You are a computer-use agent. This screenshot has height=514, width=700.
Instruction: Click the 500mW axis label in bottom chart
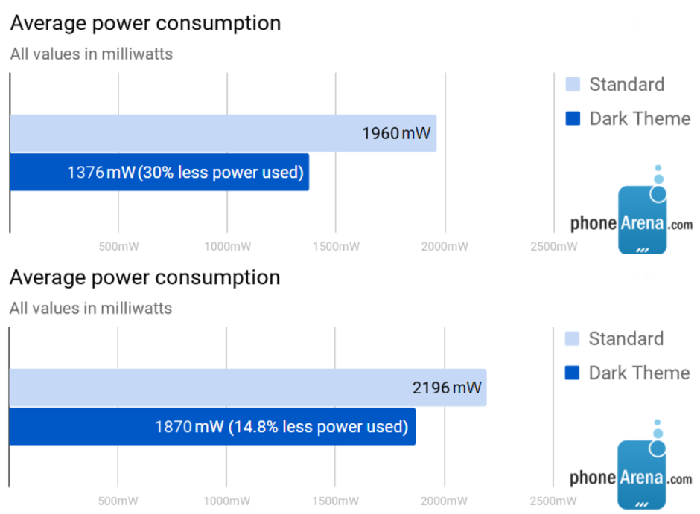[x=118, y=501]
